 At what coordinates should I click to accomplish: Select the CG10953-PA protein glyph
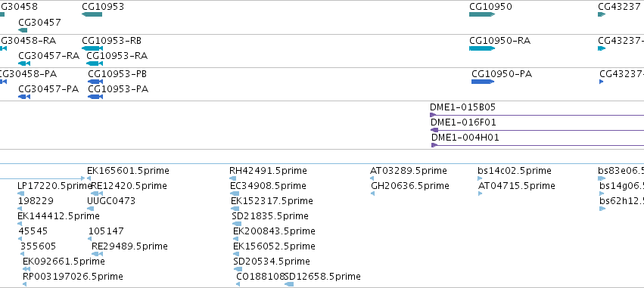[95, 97]
